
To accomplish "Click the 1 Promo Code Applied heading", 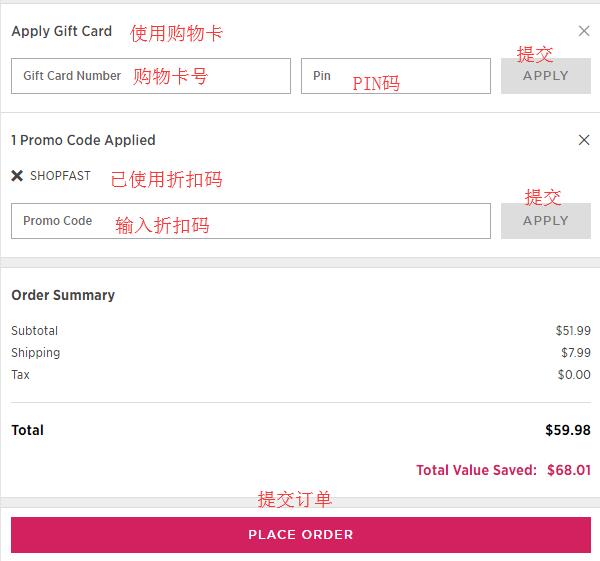I will [83, 140].
